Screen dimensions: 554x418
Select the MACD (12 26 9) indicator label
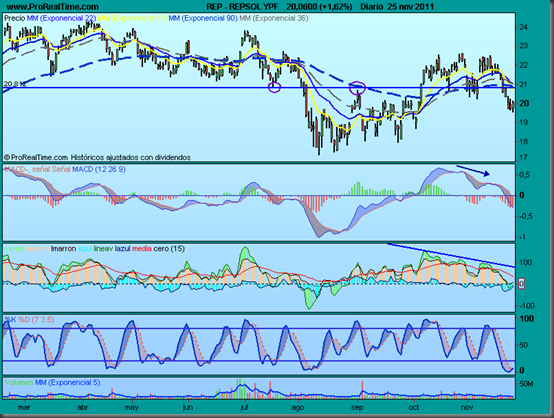tap(99, 169)
